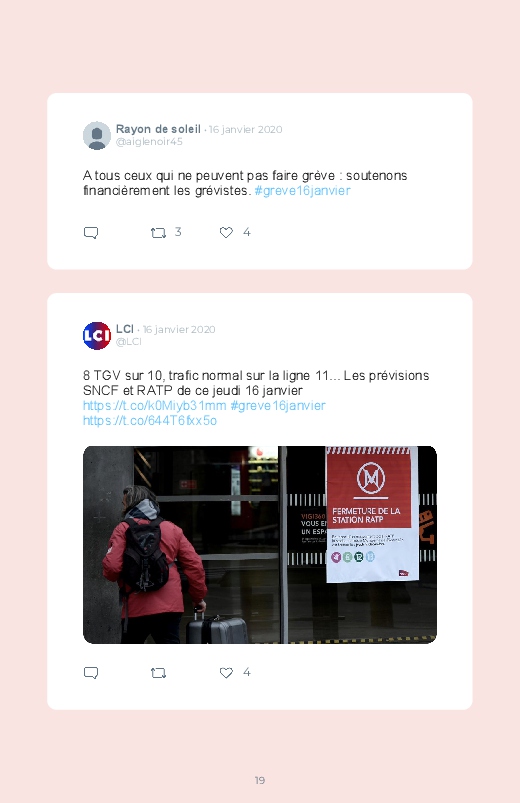The image size is (520, 803).
Task: Open the LCI logo avatar
Action: [x=97, y=335]
